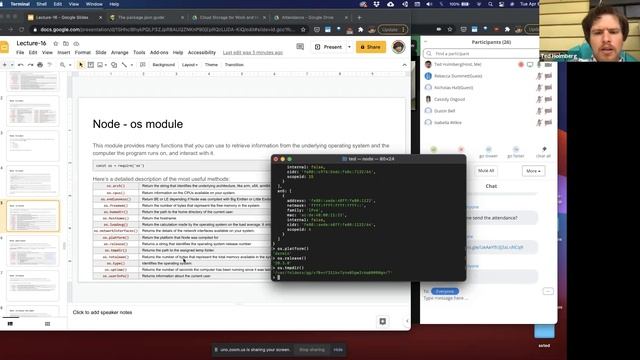Click Background in Slides toolbar
This screenshot has height=360, width=640.
click(x=163, y=65)
